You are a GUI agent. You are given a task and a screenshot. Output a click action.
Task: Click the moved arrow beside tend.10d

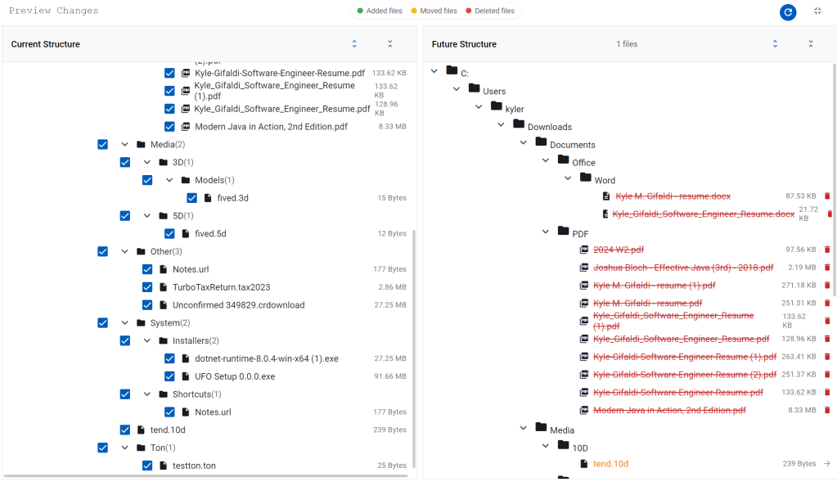[826, 464]
